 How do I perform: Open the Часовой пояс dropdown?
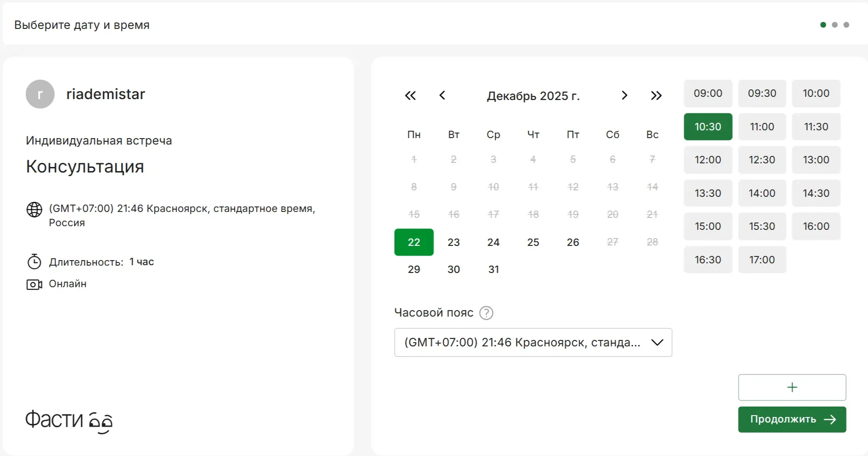(x=532, y=342)
